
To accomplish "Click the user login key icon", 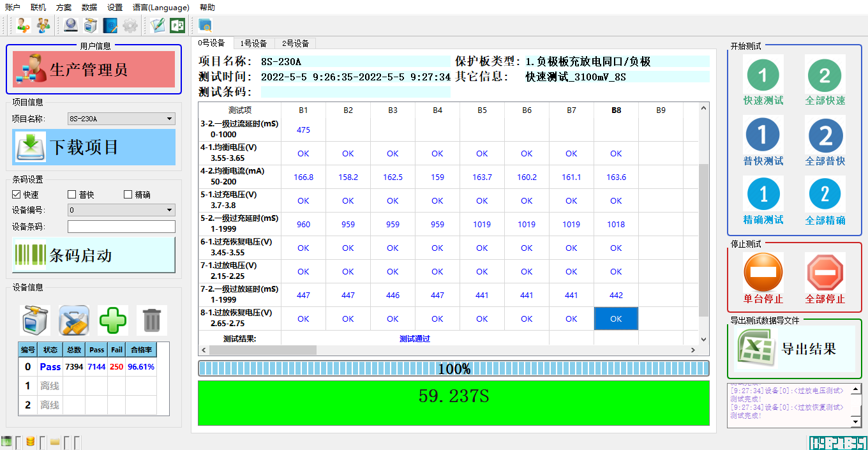I will point(23,26).
